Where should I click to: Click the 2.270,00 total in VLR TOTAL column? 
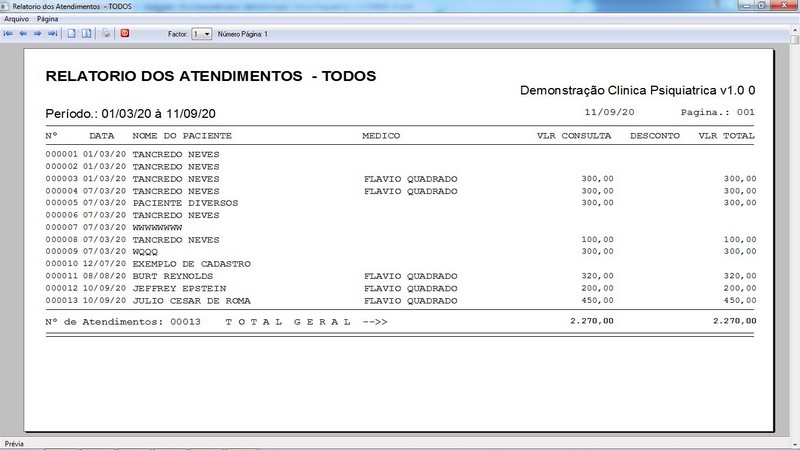coord(735,321)
